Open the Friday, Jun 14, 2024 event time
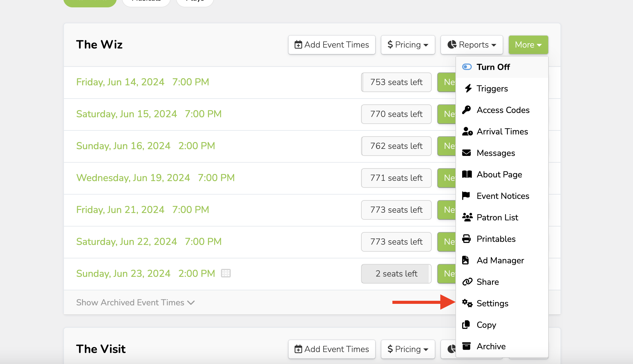This screenshot has width=633, height=364. pos(143,82)
